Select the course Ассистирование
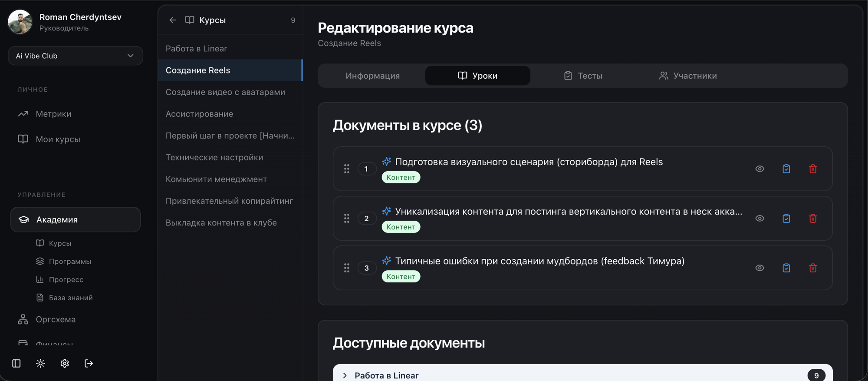This screenshot has width=868, height=381. (x=230, y=114)
